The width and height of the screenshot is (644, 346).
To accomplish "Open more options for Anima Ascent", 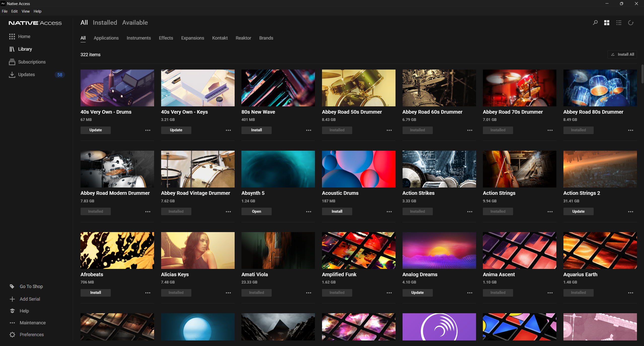I will pos(550,293).
